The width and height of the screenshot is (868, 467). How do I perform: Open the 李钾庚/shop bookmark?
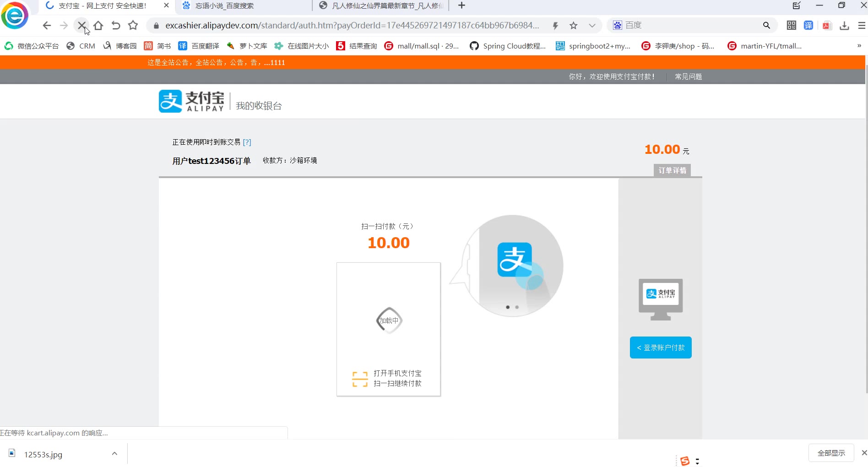tap(678, 46)
